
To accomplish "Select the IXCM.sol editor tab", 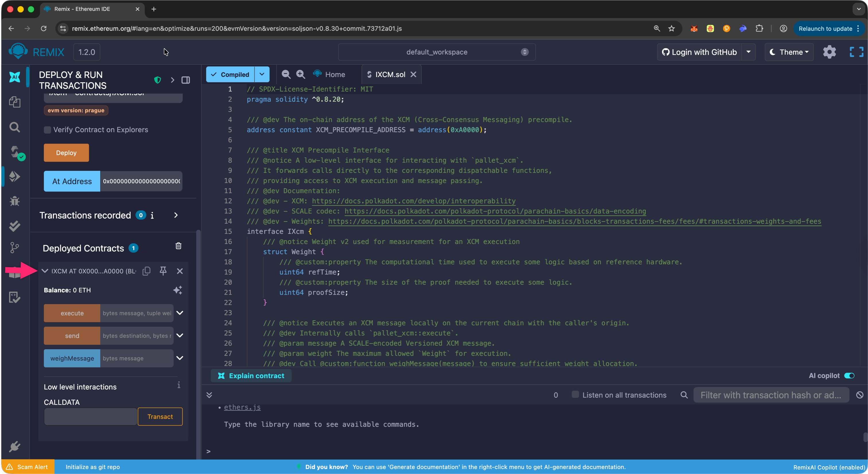I will click(390, 74).
